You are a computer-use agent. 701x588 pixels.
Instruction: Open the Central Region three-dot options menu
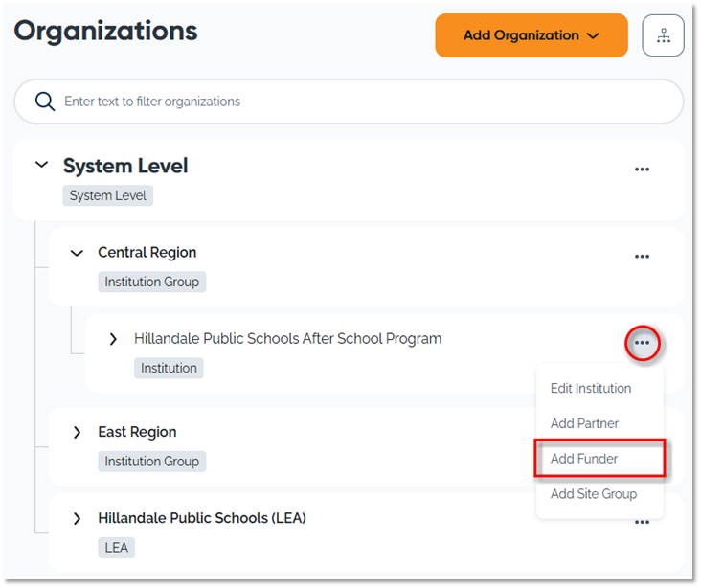click(x=642, y=257)
